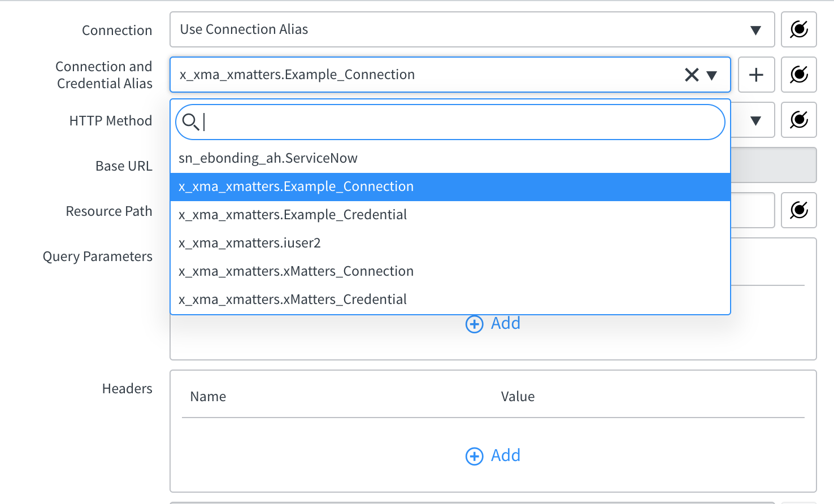Viewport: 834px width, 504px height.
Task: Toggle data pill picker for Connection and Credential Alias
Action: pyautogui.click(x=799, y=75)
